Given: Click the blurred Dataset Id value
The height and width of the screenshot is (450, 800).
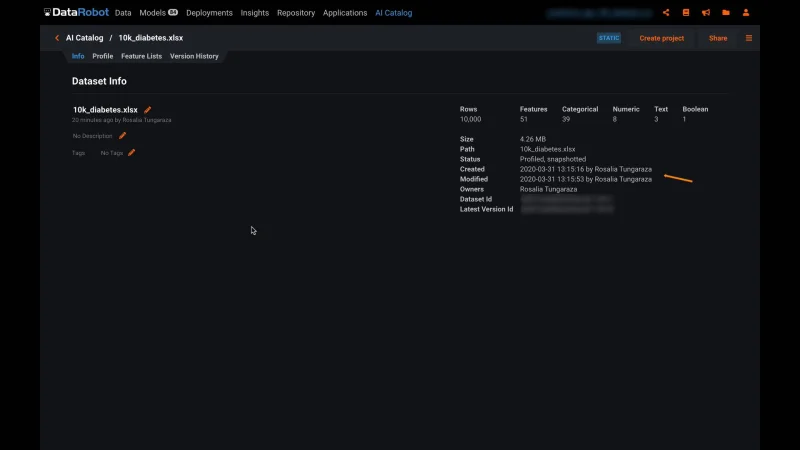Looking at the screenshot, I should (566, 199).
